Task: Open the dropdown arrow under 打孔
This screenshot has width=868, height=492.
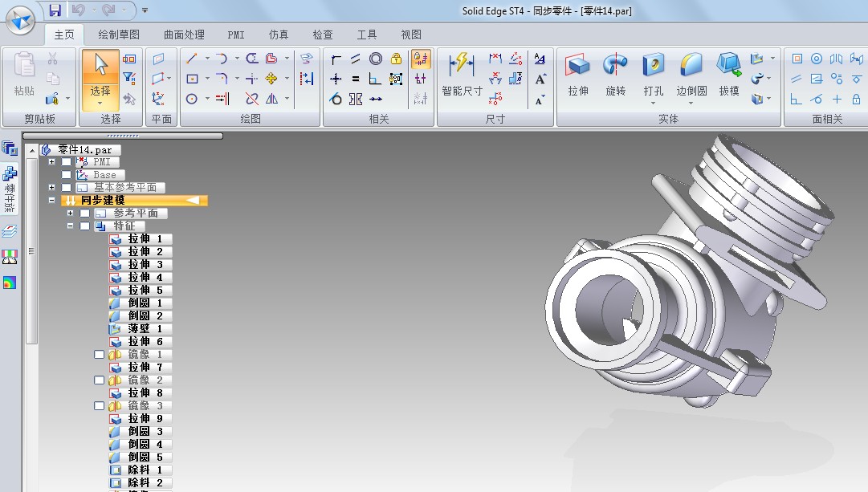Action: pyautogui.click(x=654, y=103)
